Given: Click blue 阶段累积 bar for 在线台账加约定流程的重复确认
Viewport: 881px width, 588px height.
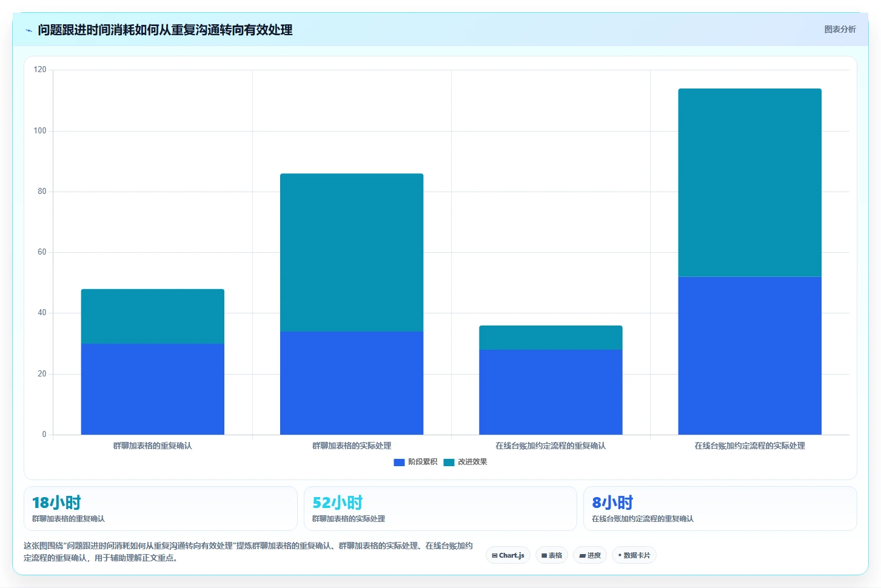Looking at the screenshot, I should coord(551,392).
